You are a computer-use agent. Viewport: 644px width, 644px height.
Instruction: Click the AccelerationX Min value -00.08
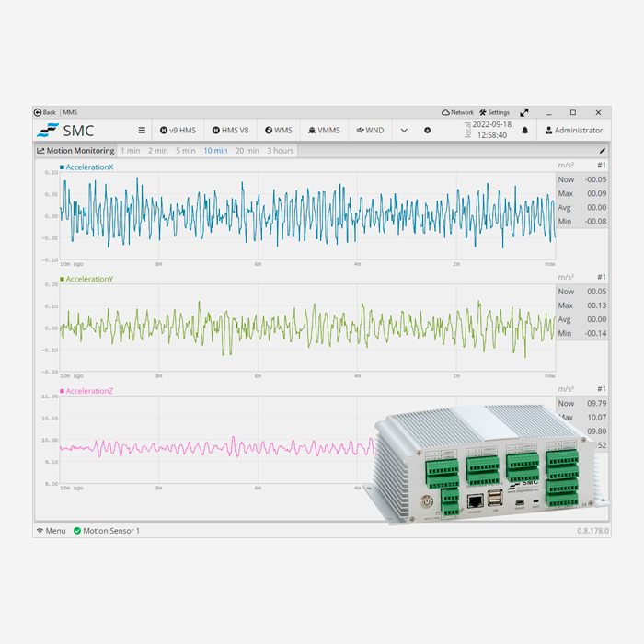point(595,222)
